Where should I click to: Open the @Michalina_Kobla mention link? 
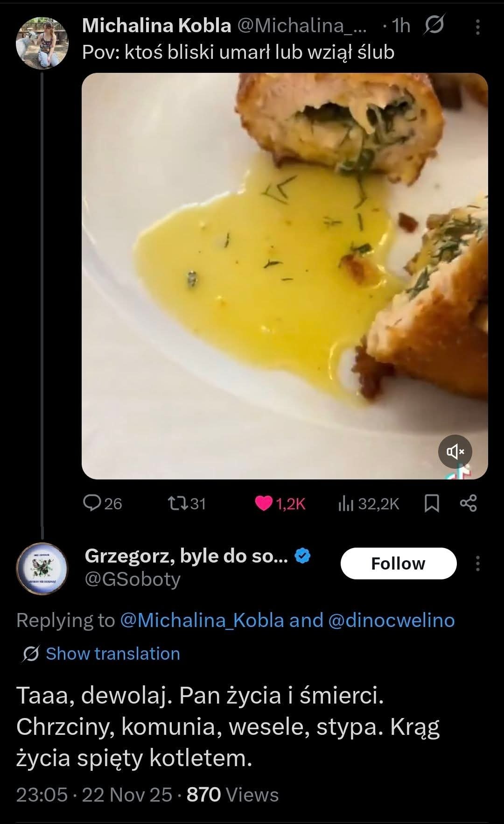[x=202, y=620]
